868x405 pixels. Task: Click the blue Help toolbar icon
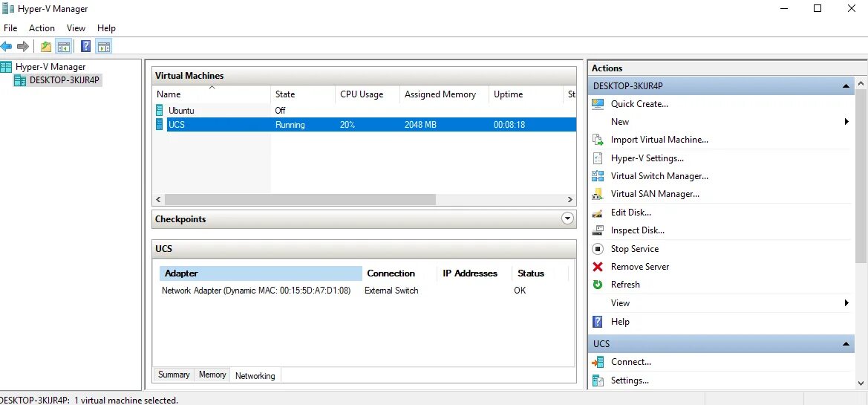click(x=86, y=47)
